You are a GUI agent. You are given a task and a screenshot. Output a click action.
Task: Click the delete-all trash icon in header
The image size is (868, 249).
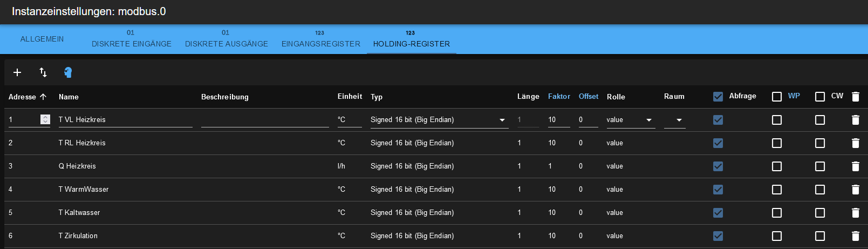(x=856, y=97)
